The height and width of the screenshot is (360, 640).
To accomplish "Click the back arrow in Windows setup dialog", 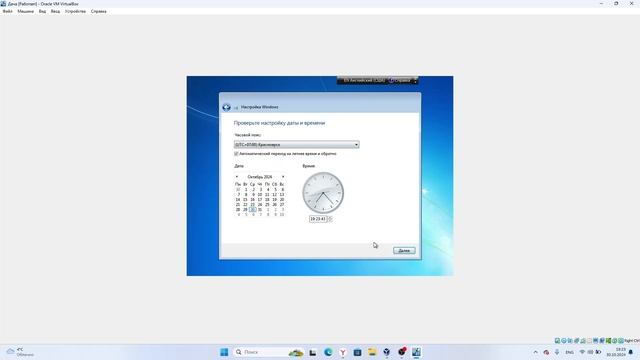I will point(227,107).
